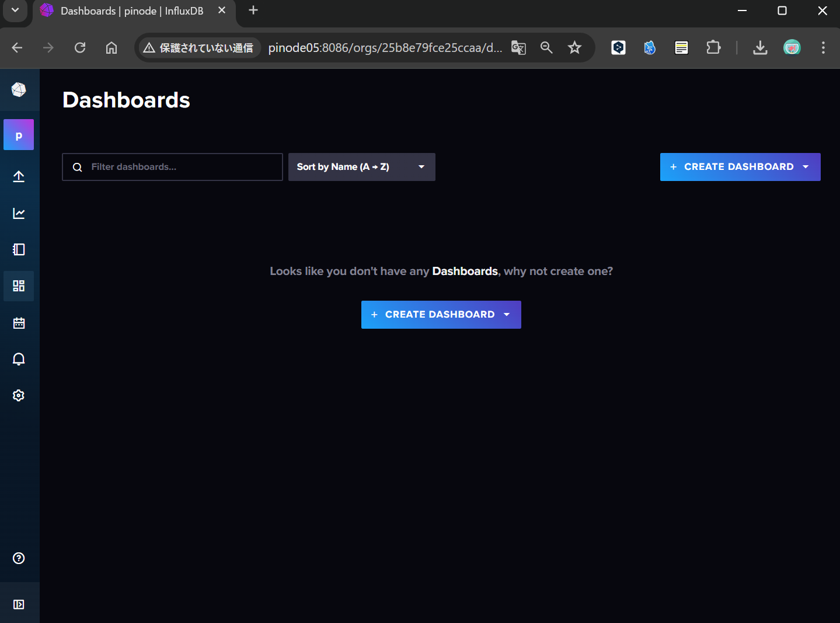
Task: Click the Dashboards page heading
Action: click(x=126, y=100)
